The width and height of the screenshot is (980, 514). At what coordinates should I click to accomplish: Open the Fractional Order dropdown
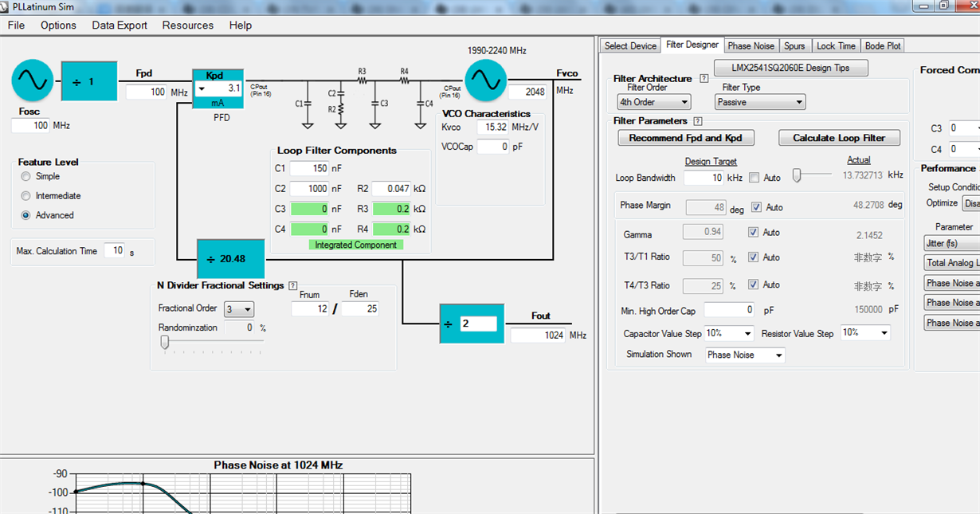pyautogui.click(x=238, y=309)
